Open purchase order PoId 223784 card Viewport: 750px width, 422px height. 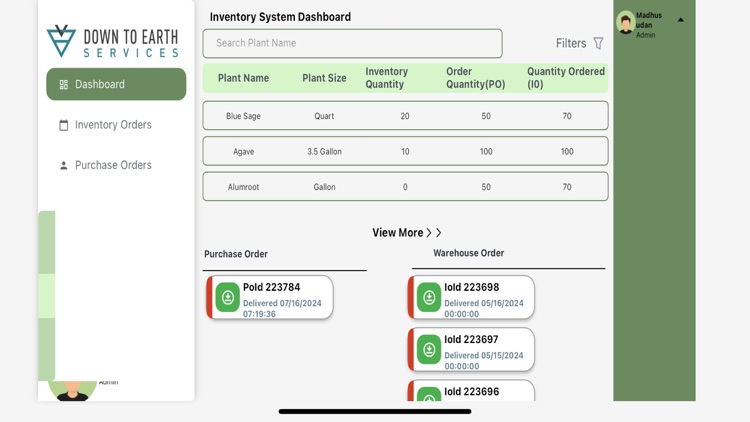(x=270, y=297)
